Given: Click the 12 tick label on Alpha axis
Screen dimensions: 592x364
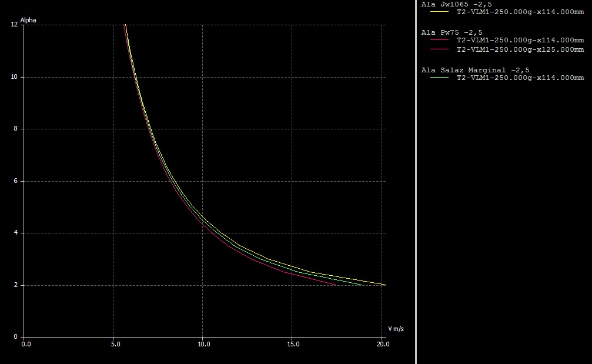Looking at the screenshot, I should point(14,25).
